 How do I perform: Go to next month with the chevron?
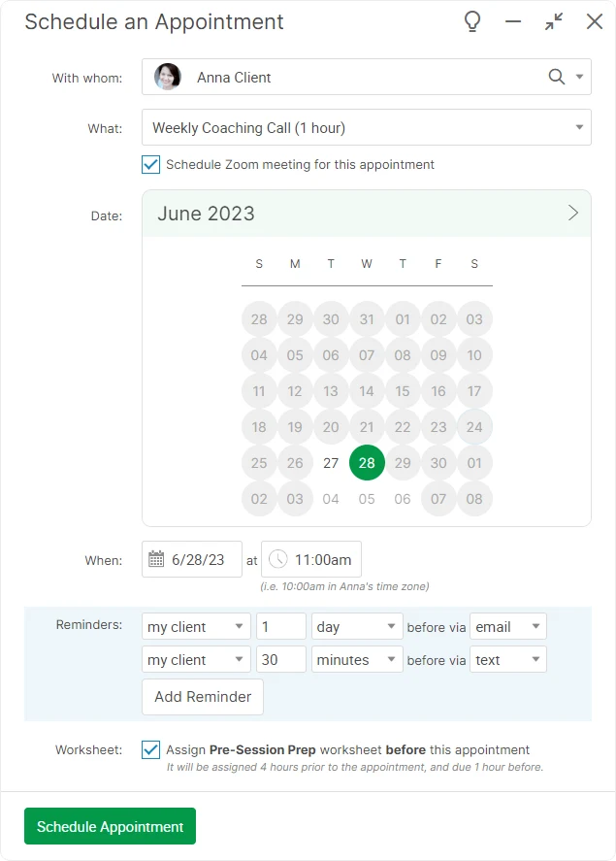[x=573, y=213]
